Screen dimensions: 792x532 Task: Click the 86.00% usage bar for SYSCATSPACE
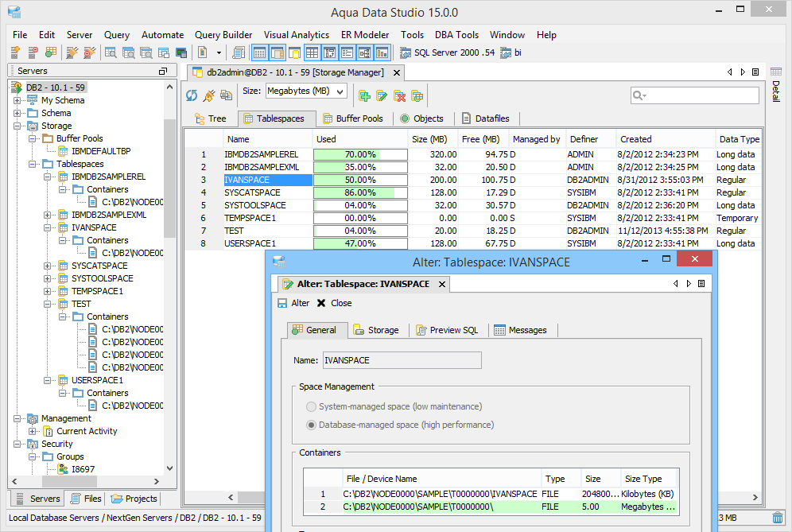pyautogui.click(x=360, y=193)
